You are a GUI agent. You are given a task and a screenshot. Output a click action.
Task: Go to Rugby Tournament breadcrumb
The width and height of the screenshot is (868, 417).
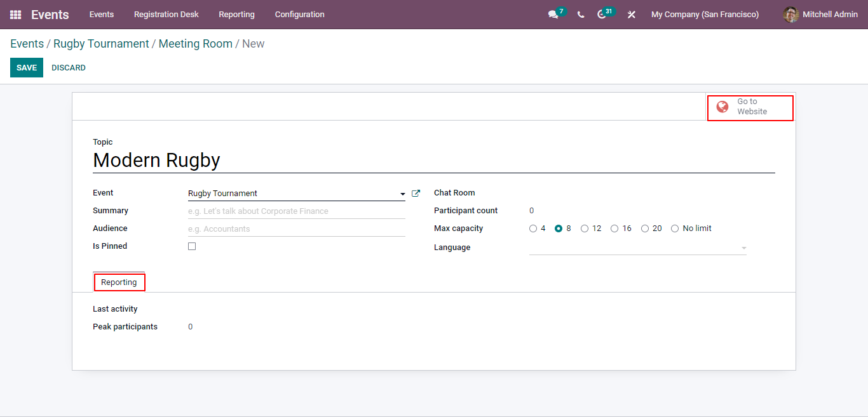tap(101, 44)
